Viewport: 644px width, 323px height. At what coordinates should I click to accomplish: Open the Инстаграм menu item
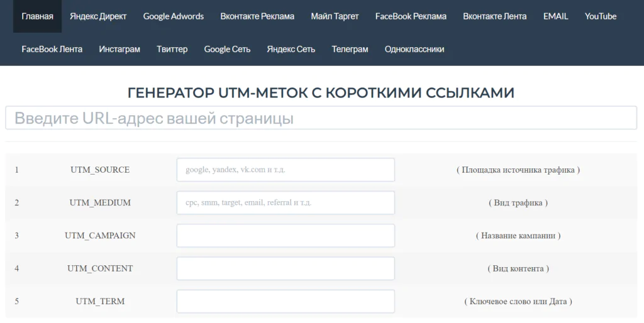(x=119, y=49)
